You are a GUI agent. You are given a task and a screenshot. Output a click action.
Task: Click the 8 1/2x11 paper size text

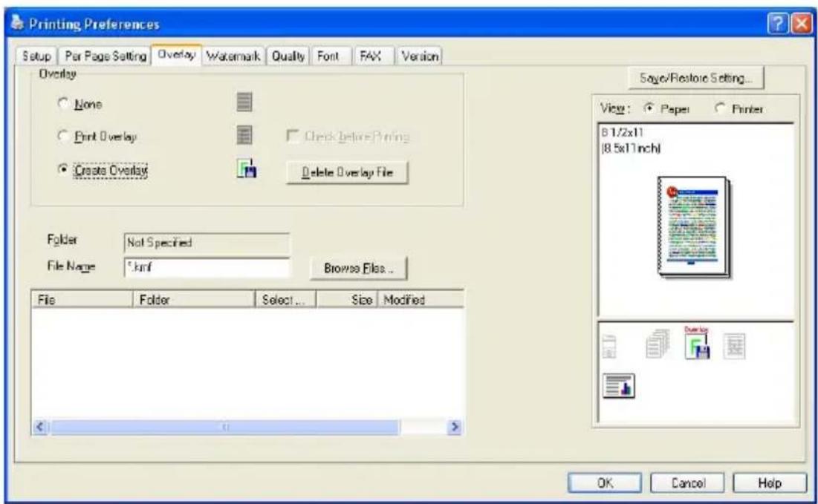[623, 132]
